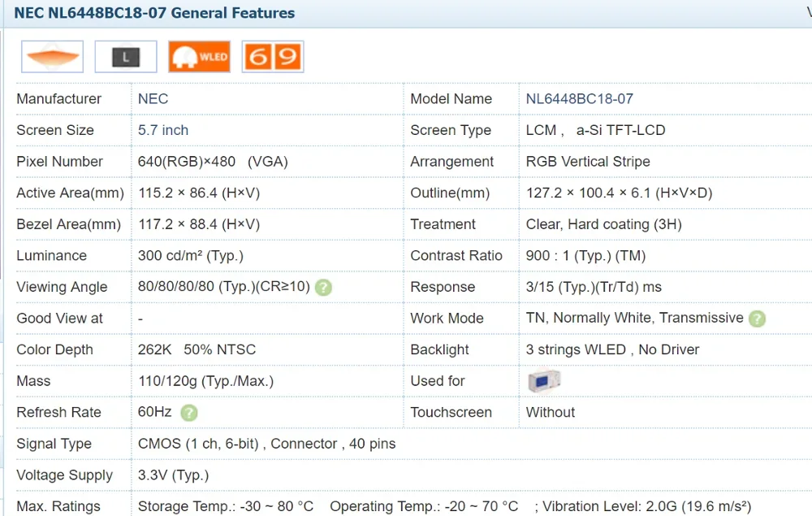Open the help icon beside Viewing Angle

pyautogui.click(x=323, y=288)
